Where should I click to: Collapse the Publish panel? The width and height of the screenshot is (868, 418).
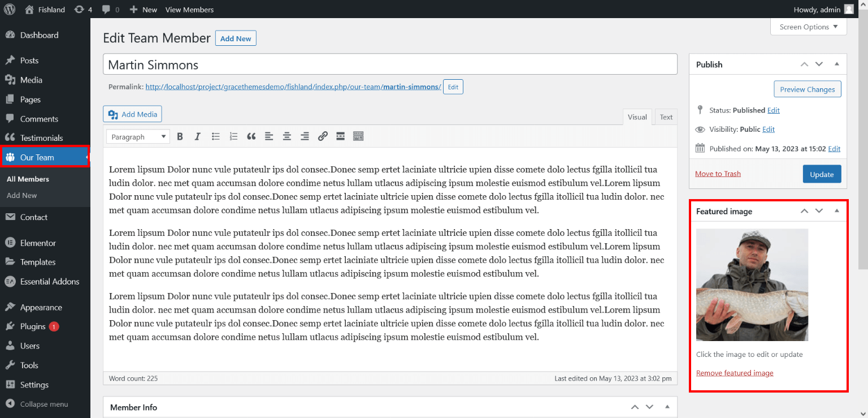click(x=837, y=64)
